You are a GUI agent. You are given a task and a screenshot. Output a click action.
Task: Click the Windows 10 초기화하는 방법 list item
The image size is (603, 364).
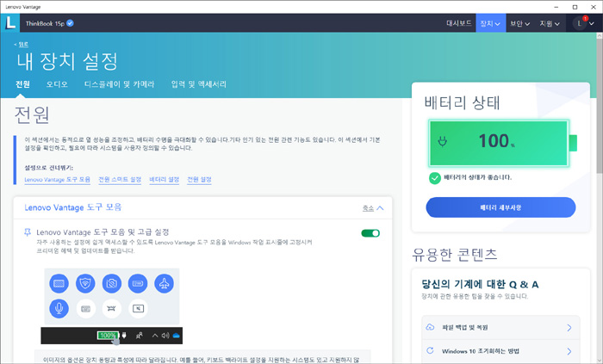click(x=500, y=351)
